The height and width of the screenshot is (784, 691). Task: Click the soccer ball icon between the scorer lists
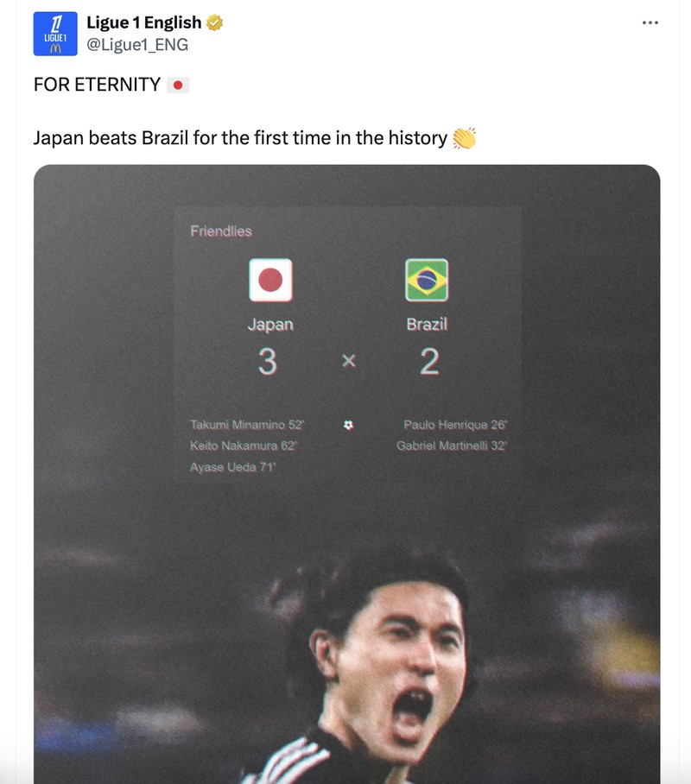point(347,425)
